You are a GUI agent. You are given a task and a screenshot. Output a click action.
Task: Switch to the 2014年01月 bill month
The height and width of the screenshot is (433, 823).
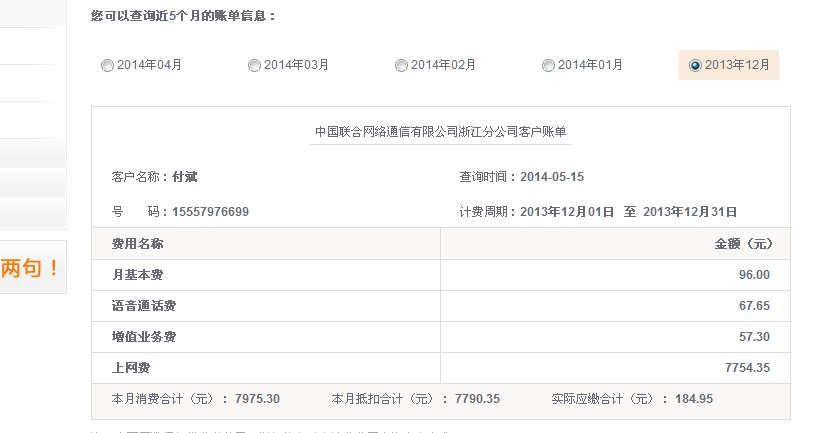point(548,66)
